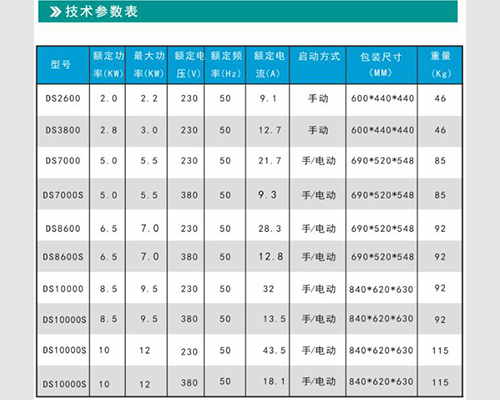Screen dimensions: 500x400
Task: Click the 115 weight in the 18.1 current row
Action: [440, 382]
